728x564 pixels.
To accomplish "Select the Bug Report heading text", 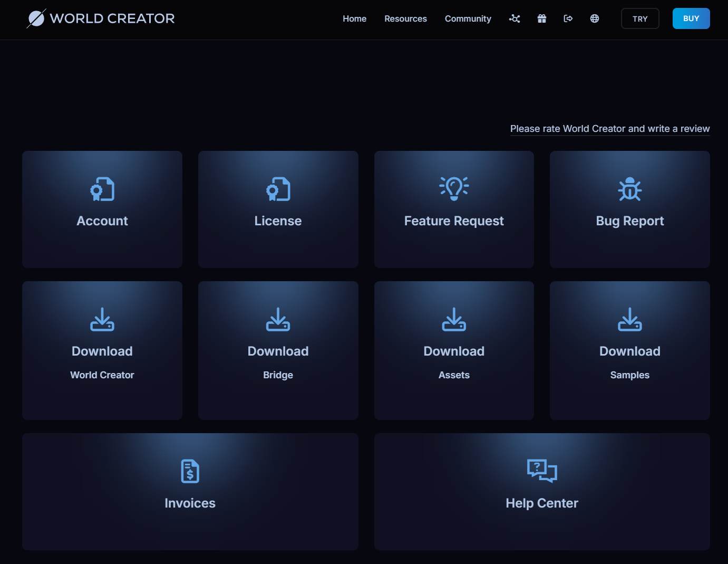I will [630, 221].
